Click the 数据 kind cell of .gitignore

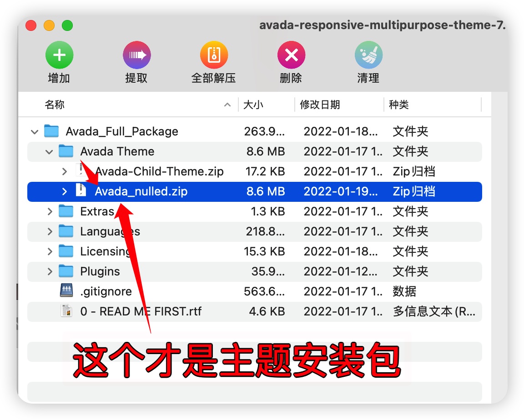[404, 291]
